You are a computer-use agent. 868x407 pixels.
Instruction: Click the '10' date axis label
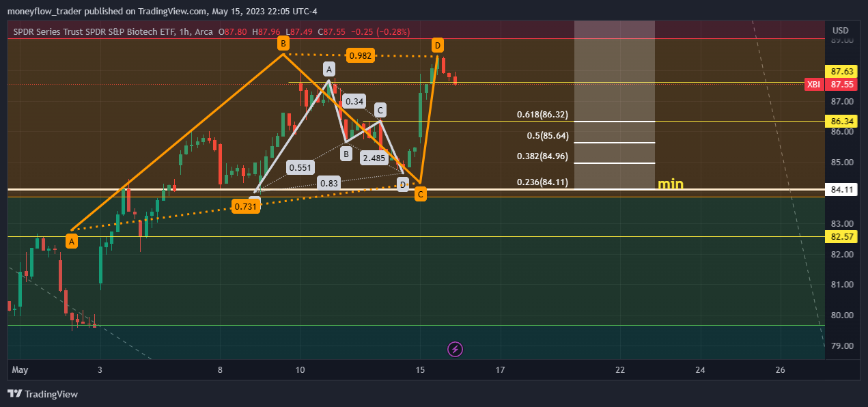[300, 370]
